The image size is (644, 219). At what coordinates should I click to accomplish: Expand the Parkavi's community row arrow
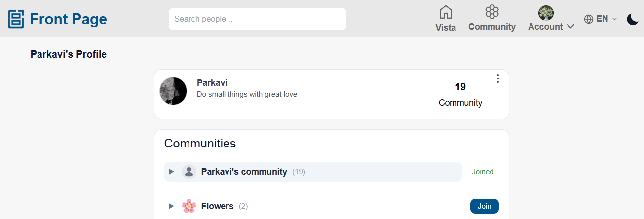click(171, 172)
